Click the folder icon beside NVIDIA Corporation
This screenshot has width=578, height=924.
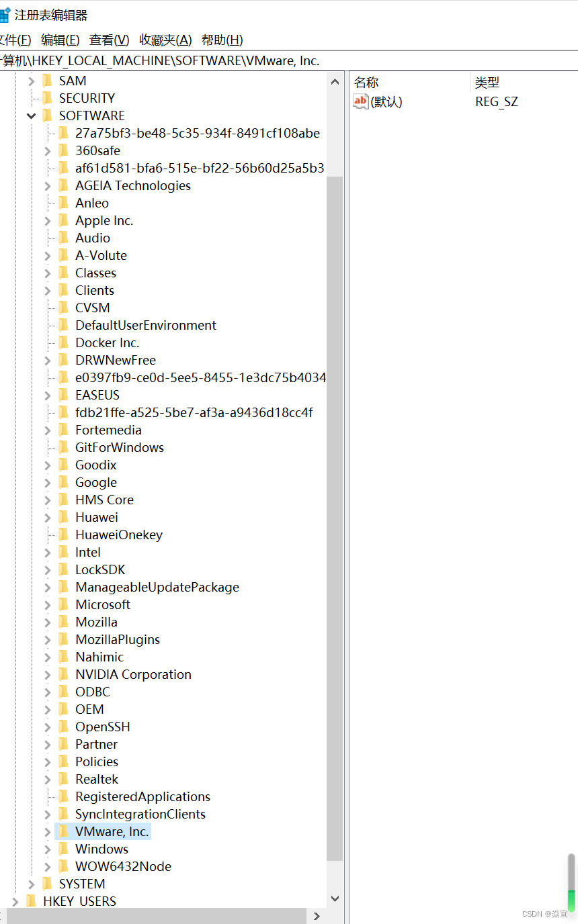(63, 674)
